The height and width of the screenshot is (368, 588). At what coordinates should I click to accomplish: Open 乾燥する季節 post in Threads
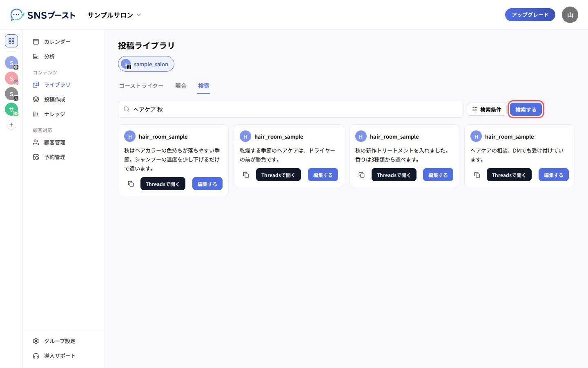coord(278,175)
